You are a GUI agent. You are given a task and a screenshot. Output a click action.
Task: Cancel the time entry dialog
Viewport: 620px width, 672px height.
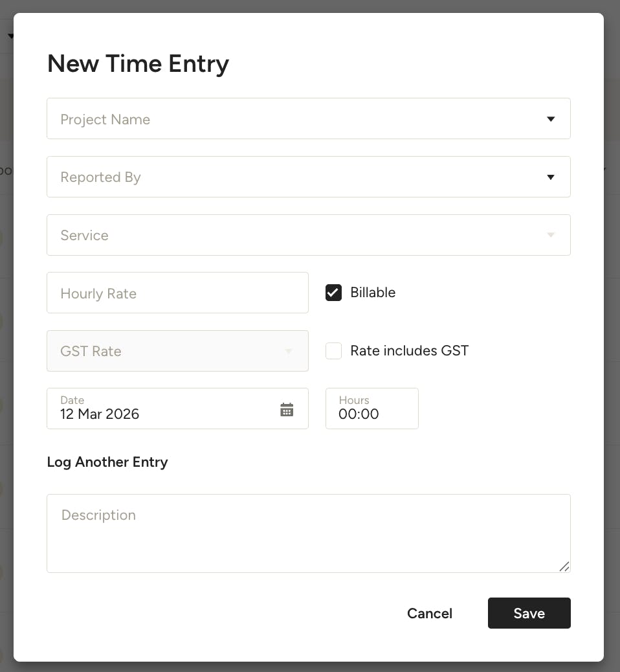click(430, 613)
